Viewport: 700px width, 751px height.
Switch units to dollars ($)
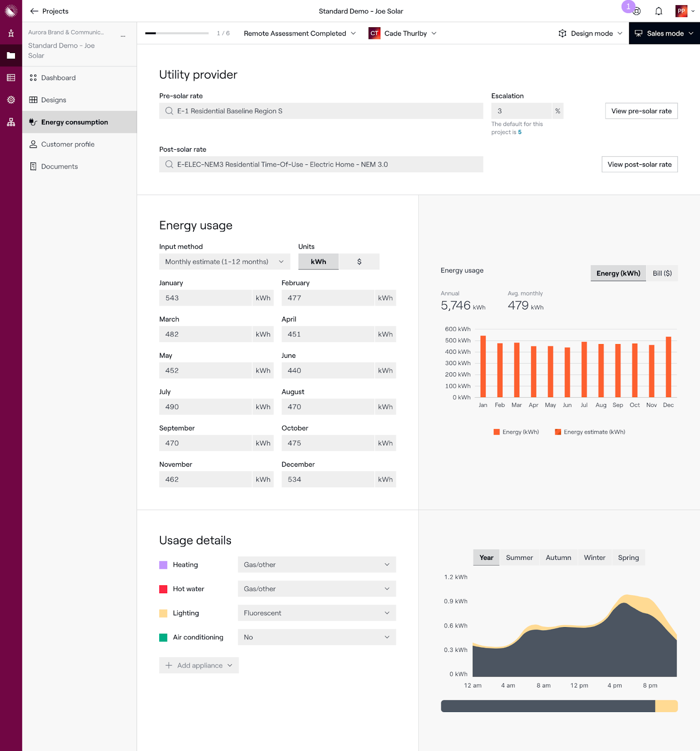(x=359, y=262)
